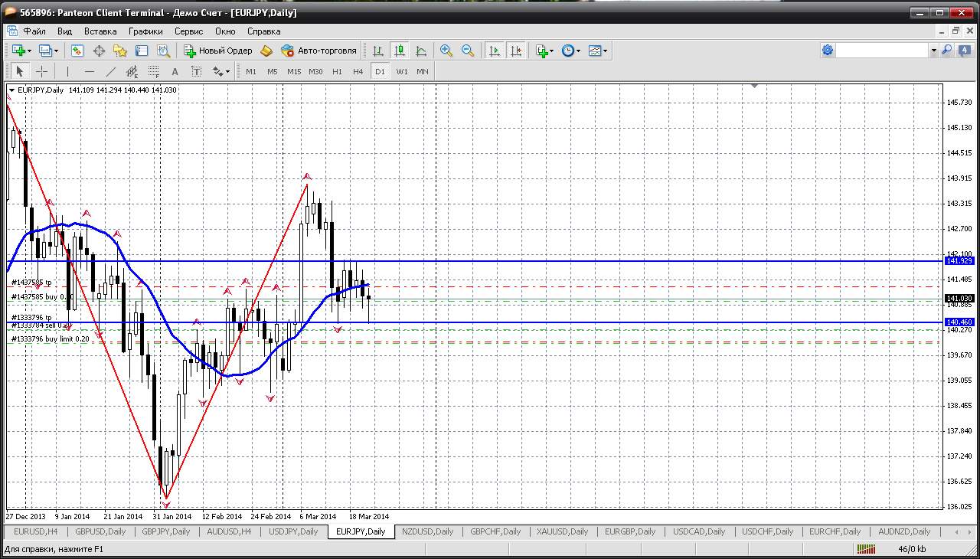
Task: Select the trendline drawing tool
Action: point(110,71)
